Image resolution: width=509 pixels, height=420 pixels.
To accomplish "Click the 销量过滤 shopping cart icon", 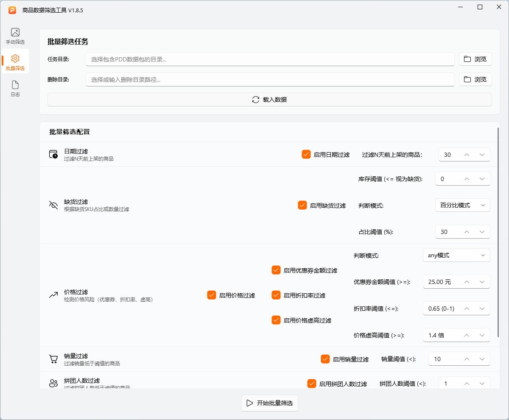I will click(x=53, y=359).
